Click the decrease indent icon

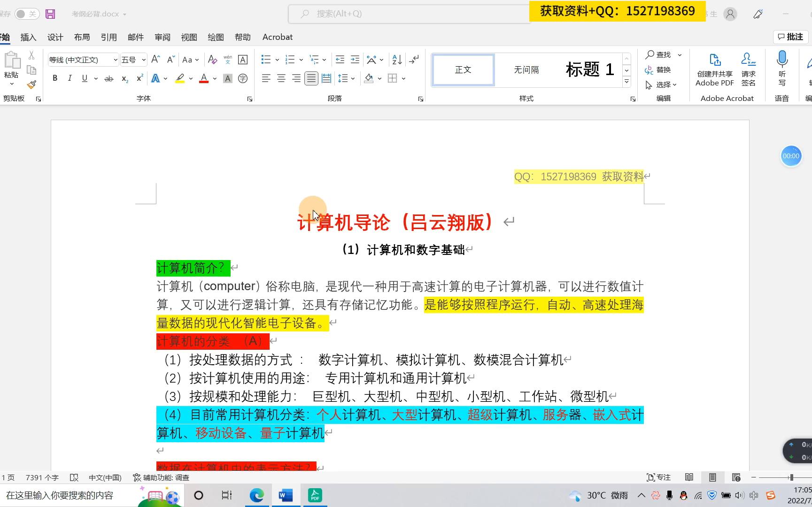point(340,60)
